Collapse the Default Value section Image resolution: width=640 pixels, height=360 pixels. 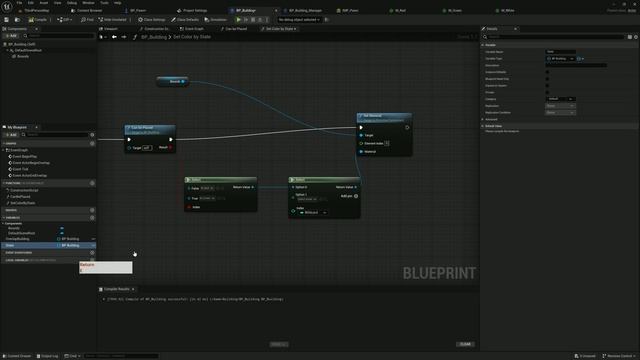(483, 126)
